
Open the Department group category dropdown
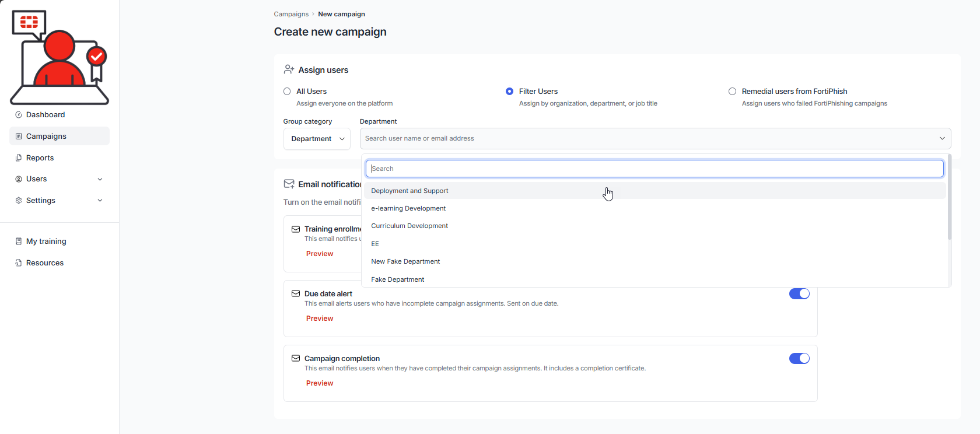(x=317, y=139)
